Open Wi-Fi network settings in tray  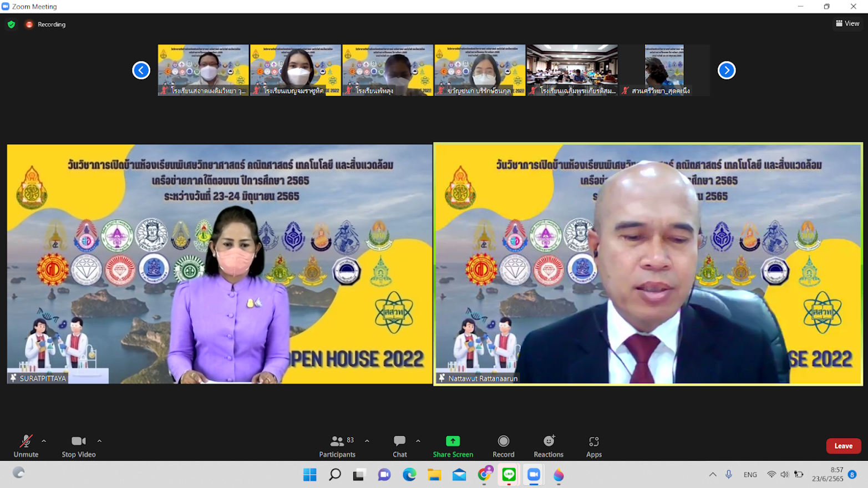click(771, 475)
